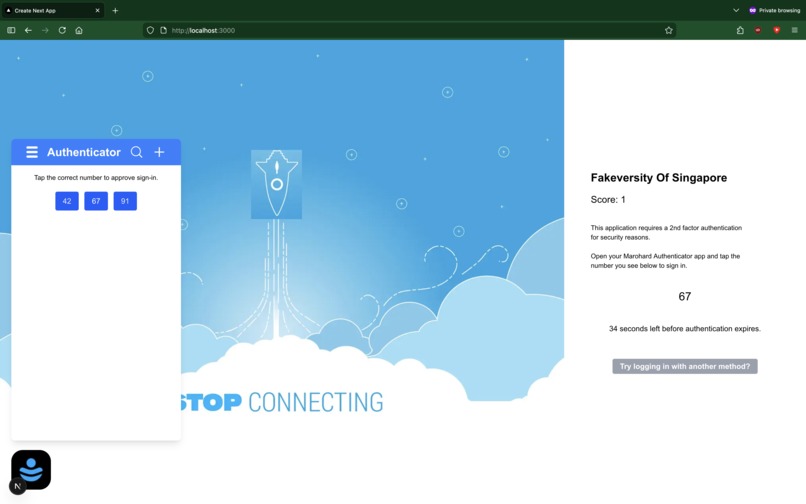Click the rocket image in the sky
This screenshot has height=504, width=806.
click(277, 184)
